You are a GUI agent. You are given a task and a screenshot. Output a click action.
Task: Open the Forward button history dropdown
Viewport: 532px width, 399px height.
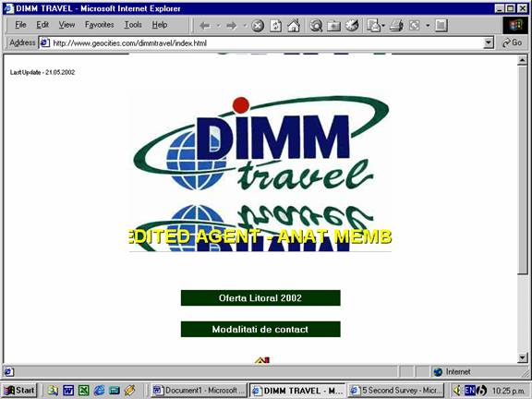[x=245, y=26]
